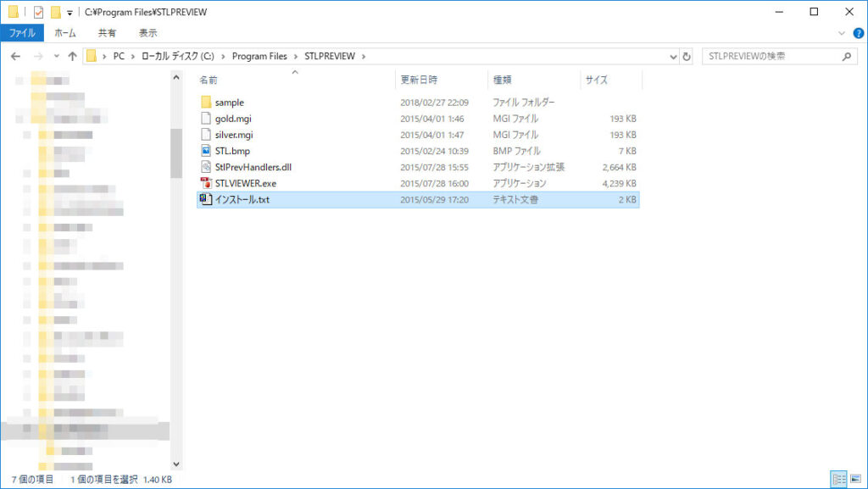Switch to details view in status bar
Image resolution: width=868 pixels, height=489 pixels.
coord(839,480)
